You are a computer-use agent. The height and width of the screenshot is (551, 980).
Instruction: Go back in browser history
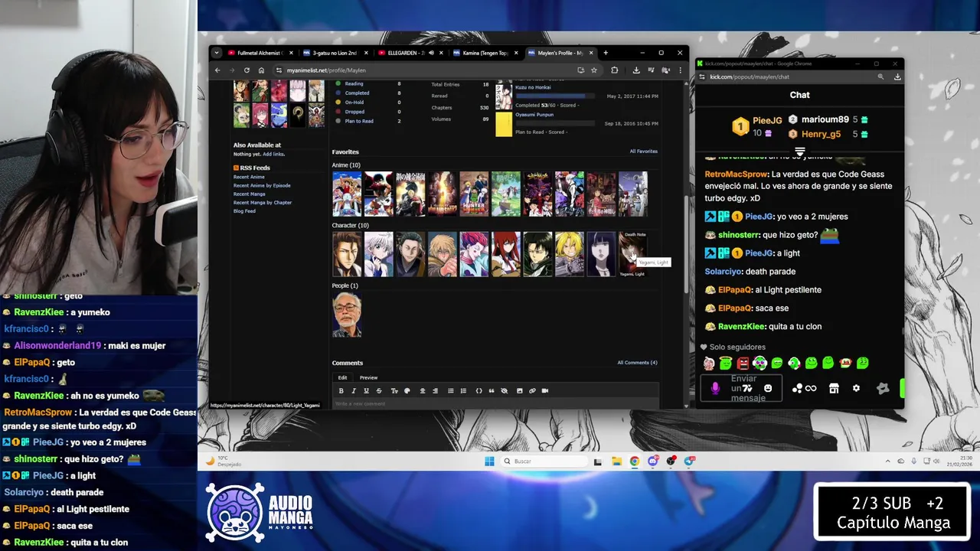pos(217,70)
